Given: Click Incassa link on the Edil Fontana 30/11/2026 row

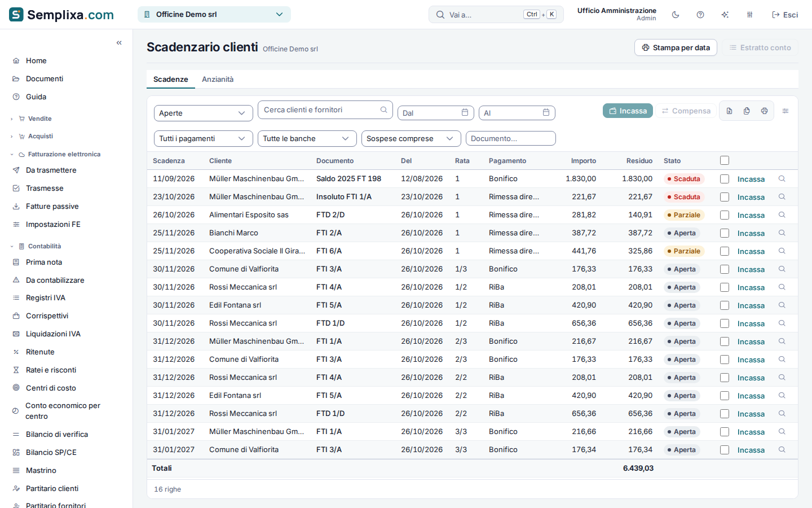Looking at the screenshot, I should pyautogui.click(x=751, y=306).
